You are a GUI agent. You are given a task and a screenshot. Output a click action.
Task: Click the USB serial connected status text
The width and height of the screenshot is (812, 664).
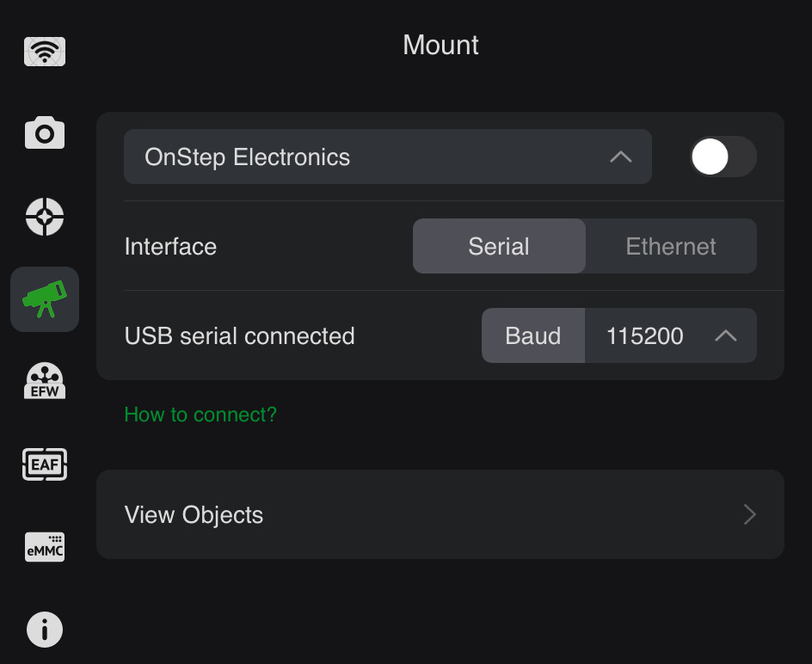(x=239, y=335)
